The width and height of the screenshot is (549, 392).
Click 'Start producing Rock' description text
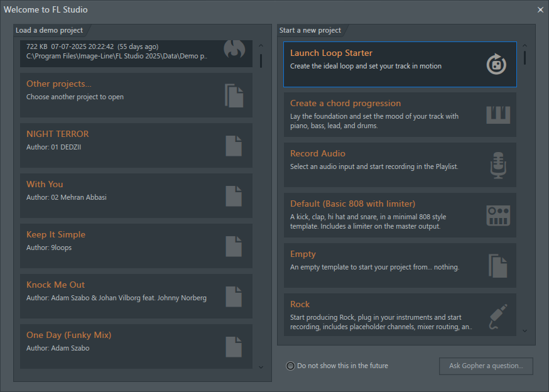click(x=381, y=322)
